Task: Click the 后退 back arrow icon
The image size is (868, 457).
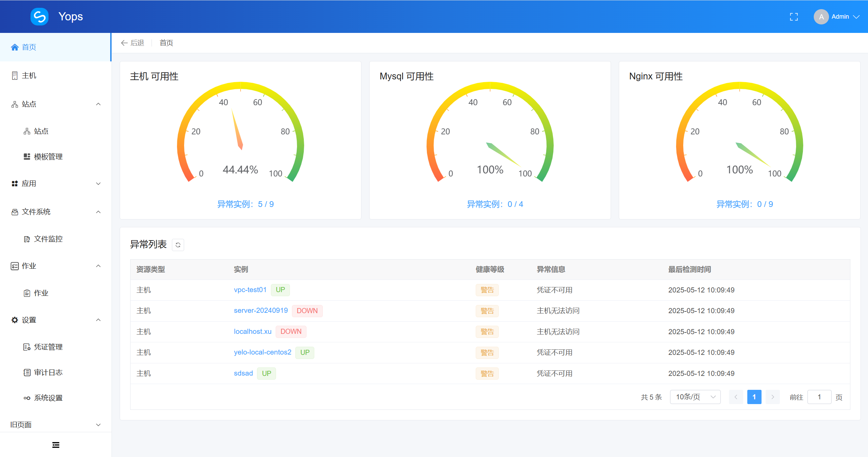Action: click(x=124, y=43)
